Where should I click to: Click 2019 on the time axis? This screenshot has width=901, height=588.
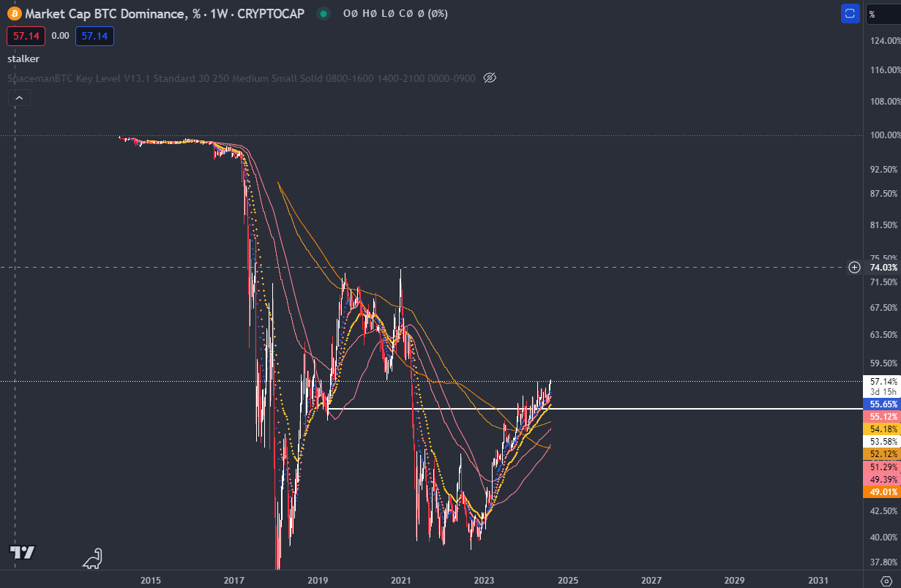point(318,580)
